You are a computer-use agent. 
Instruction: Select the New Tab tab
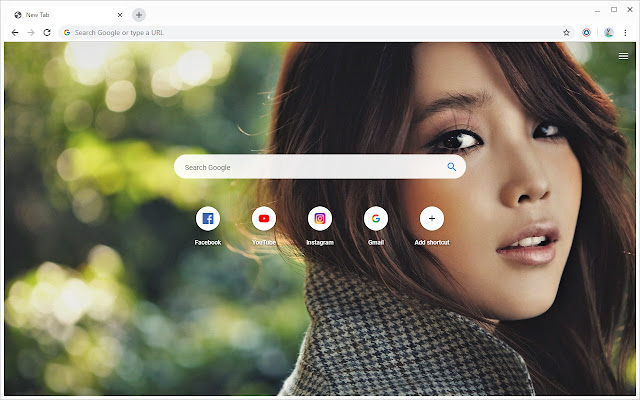tap(67, 15)
